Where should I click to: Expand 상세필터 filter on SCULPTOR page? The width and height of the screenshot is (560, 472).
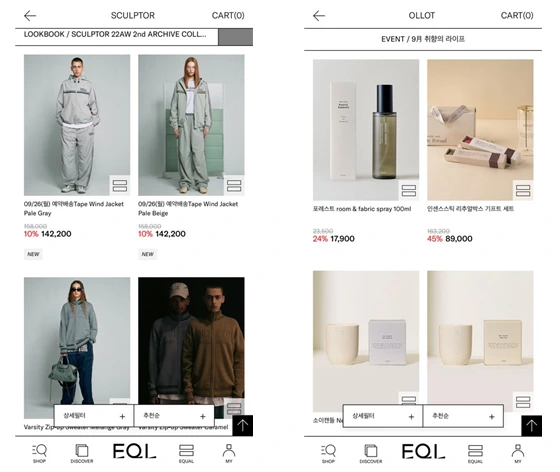point(94,416)
